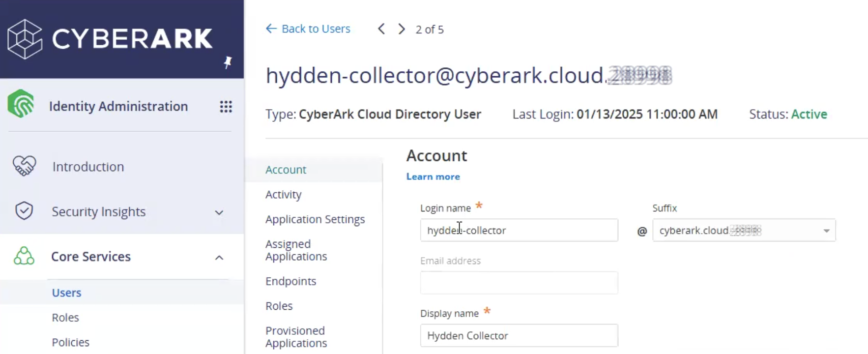This screenshot has width=868, height=354.
Task: Select Roles under Core Services
Action: point(65,318)
